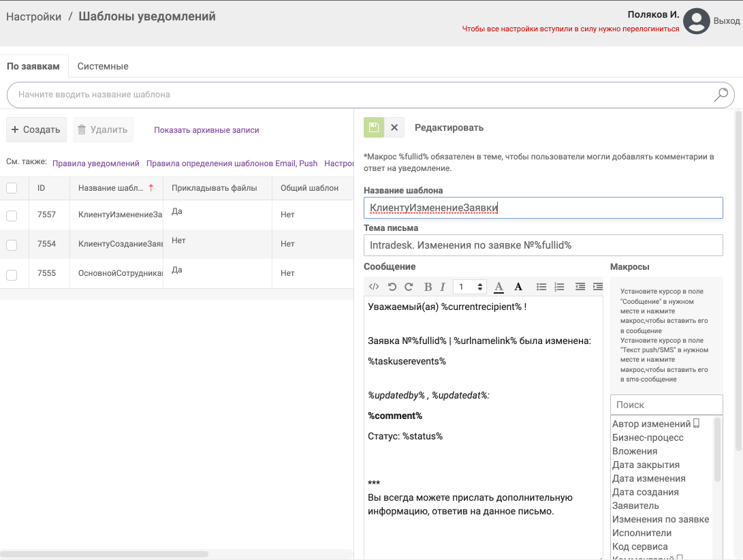Insert the Бизнес-процесс macro
This screenshot has width=743, height=560.
pyautogui.click(x=648, y=437)
